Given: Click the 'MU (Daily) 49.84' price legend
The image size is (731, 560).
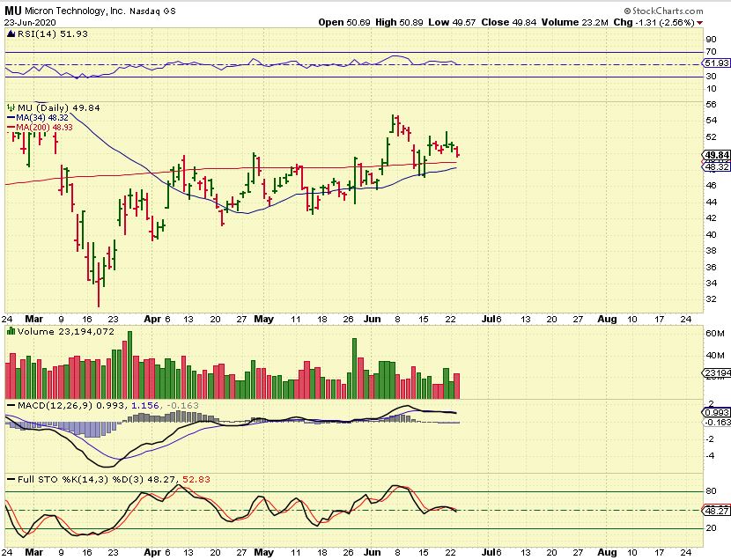Looking at the screenshot, I should click(x=58, y=107).
